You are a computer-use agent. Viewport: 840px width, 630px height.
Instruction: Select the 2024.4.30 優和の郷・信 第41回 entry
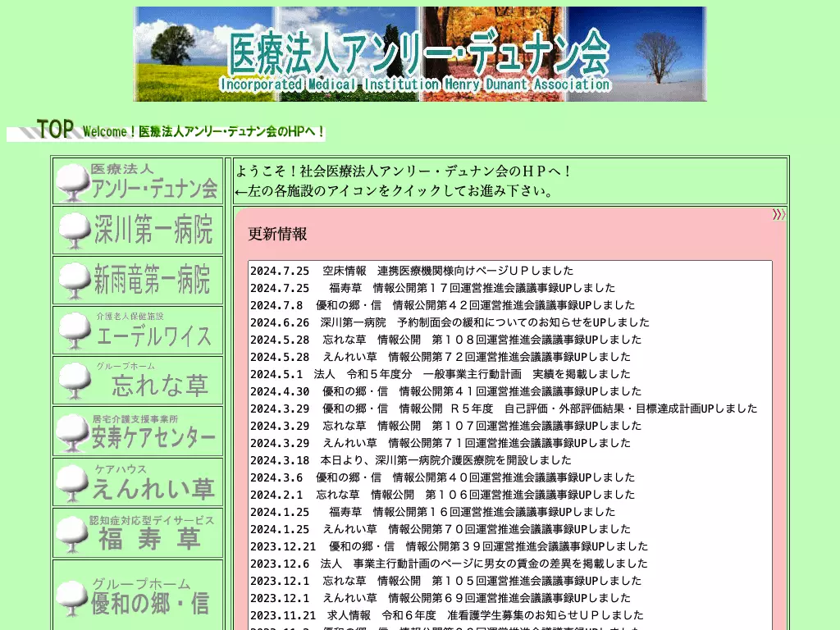(445, 391)
